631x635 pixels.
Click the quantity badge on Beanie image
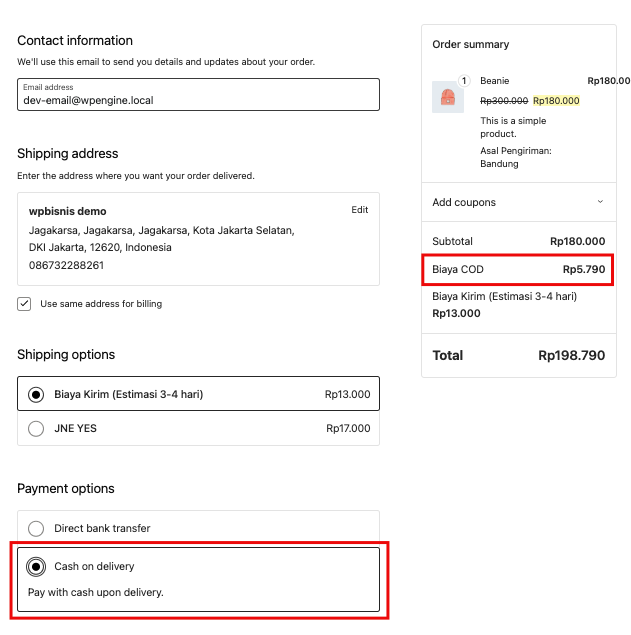pyautogui.click(x=463, y=80)
